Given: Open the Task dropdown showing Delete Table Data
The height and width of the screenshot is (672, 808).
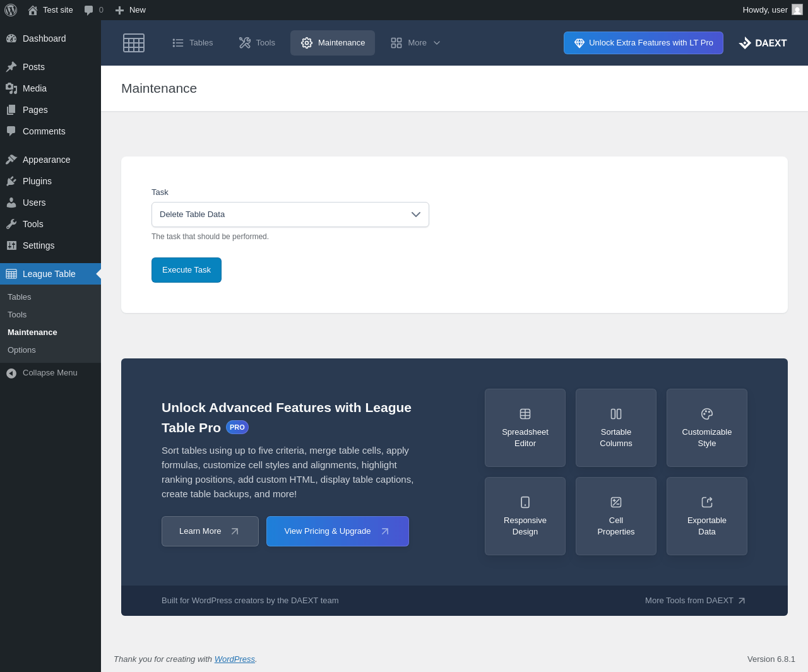Looking at the screenshot, I should [290, 215].
